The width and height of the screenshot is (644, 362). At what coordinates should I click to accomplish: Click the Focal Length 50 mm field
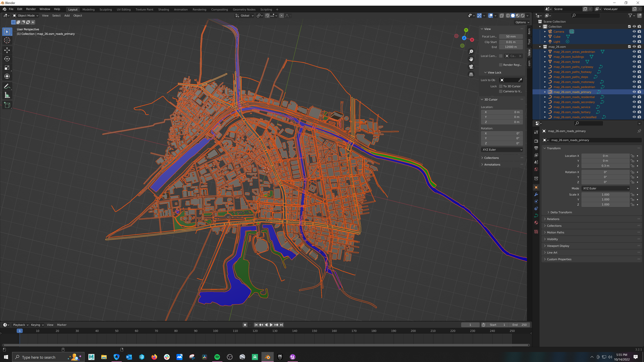(x=511, y=37)
